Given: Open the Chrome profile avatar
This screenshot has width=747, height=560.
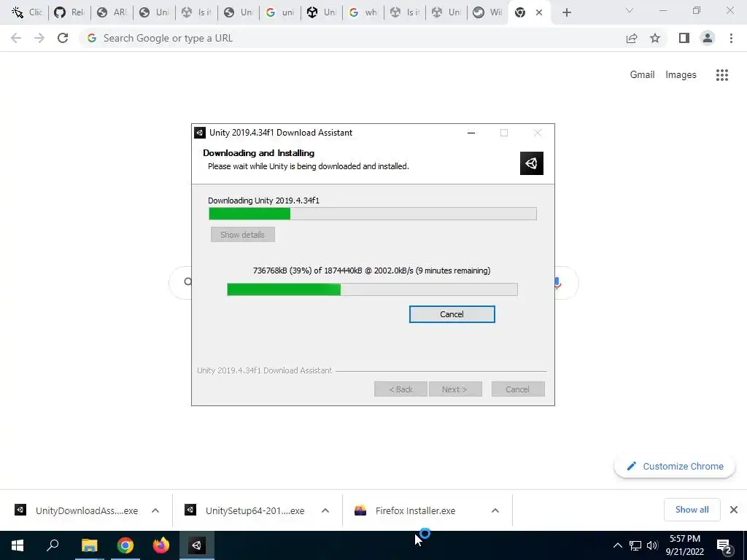Looking at the screenshot, I should click(708, 38).
